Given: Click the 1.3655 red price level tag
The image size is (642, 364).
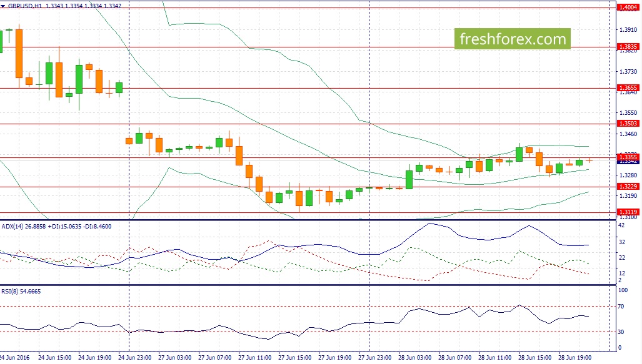Looking at the screenshot, I should 627,88.
